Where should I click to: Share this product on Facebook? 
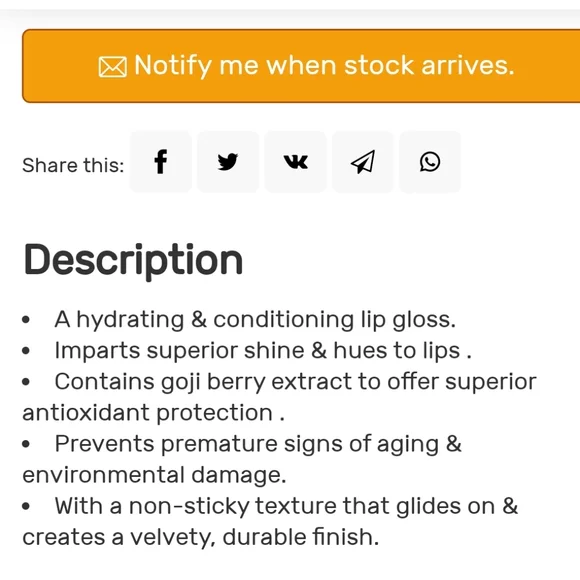click(x=161, y=162)
